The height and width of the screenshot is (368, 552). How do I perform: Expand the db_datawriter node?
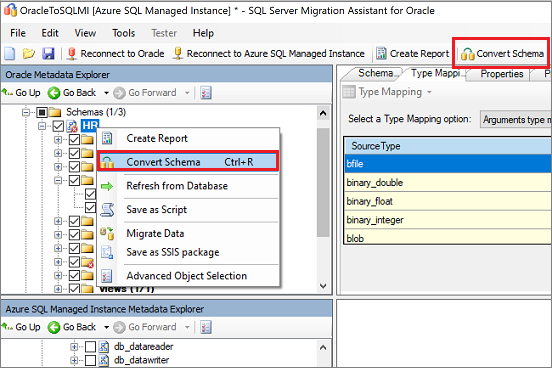[x=74, y=360]
